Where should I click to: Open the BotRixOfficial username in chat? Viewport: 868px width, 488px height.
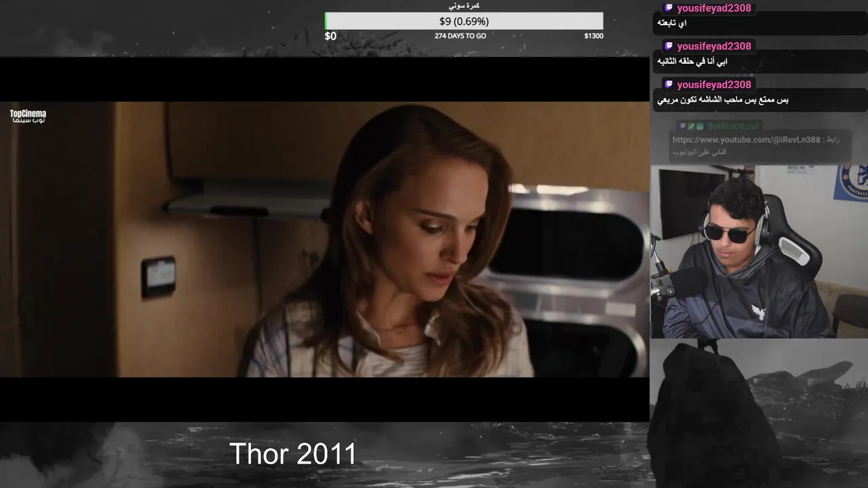733,127
